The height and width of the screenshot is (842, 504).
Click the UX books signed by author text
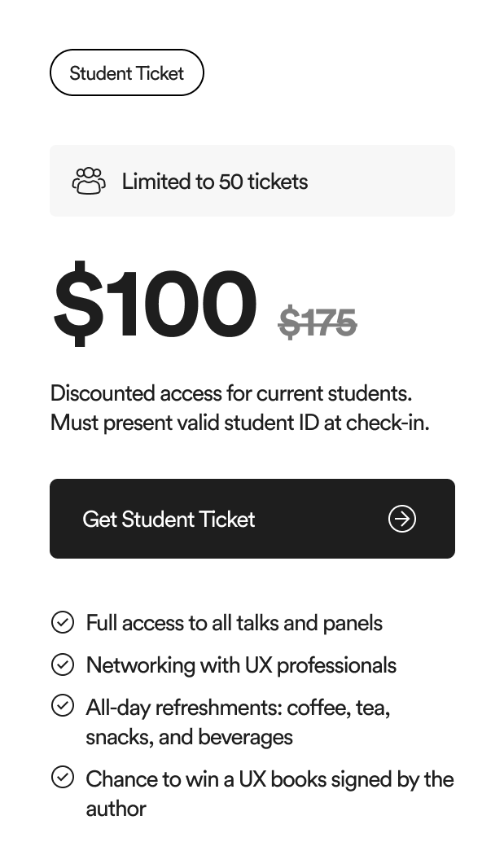(270, 794)
